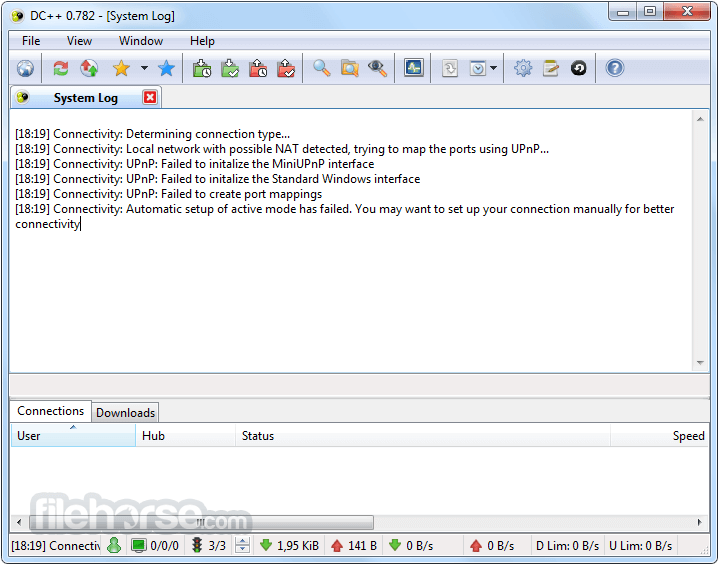Click Follow last redirect icon
The width and height of the screenshot is (719, 565).
tap(89, 69)
